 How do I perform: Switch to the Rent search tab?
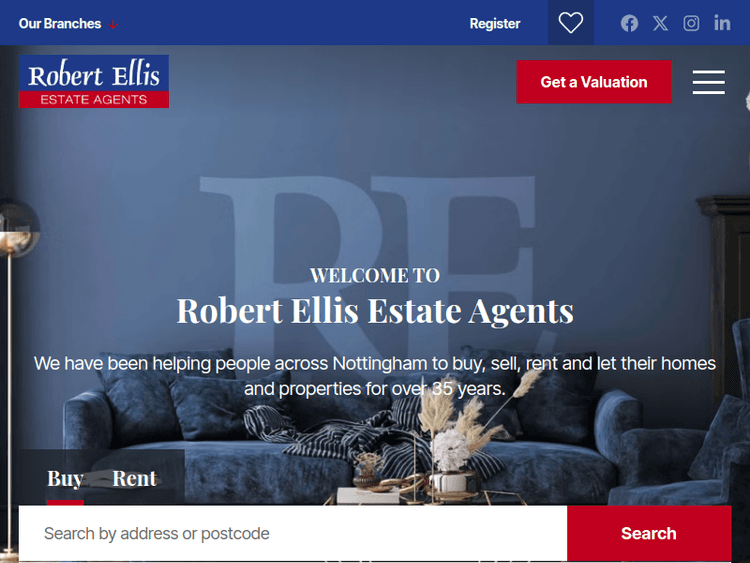pos(134,478)
